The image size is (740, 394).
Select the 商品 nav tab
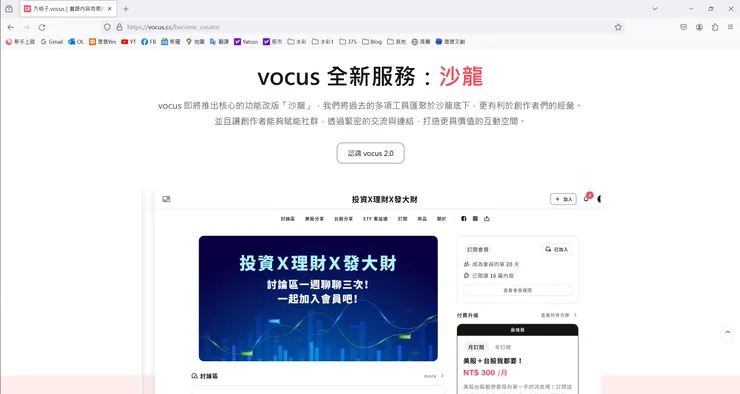(x=422, y=219)
